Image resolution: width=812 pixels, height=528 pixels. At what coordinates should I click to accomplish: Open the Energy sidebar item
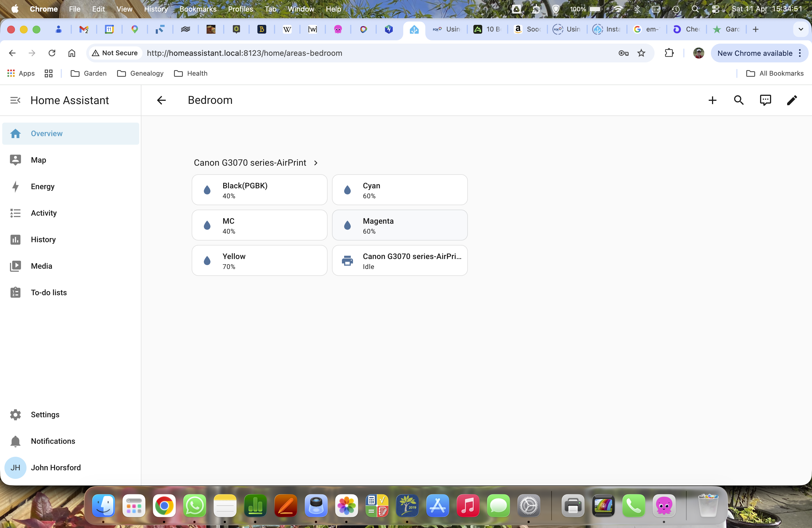click(x=43, y=187)
